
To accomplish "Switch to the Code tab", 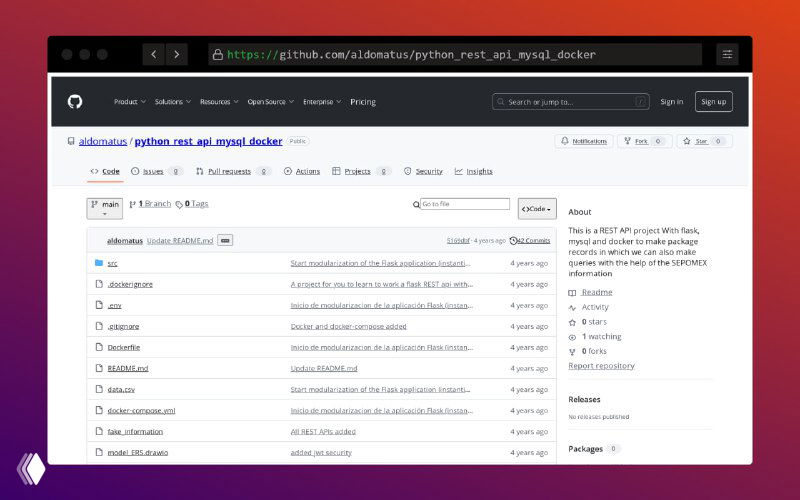I will click(105, 171).
